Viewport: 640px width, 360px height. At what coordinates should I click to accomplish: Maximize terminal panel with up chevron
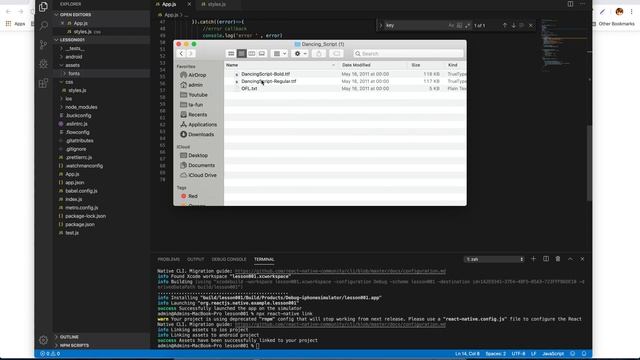click(x=570, y=259)
